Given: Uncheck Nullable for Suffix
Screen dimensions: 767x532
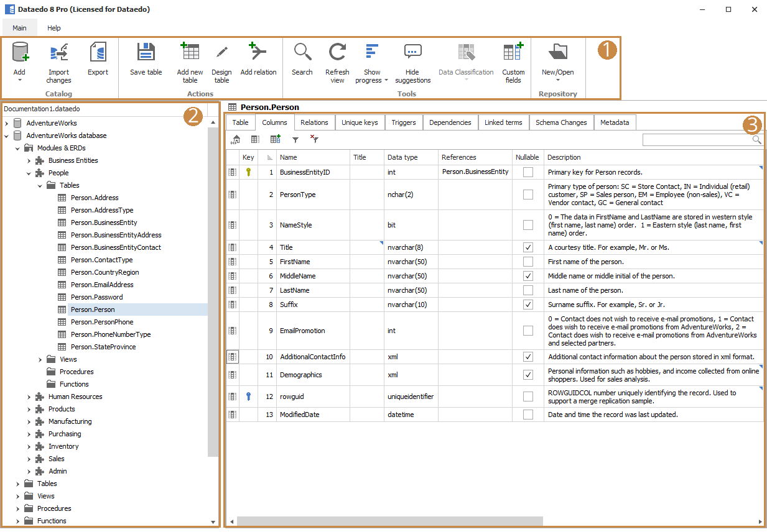Looking at the screenshot, I should pos(528,305).
